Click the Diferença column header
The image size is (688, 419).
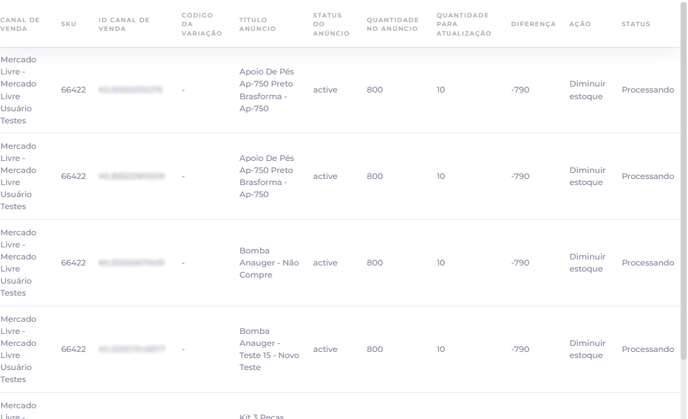click(x=533, y=24)
